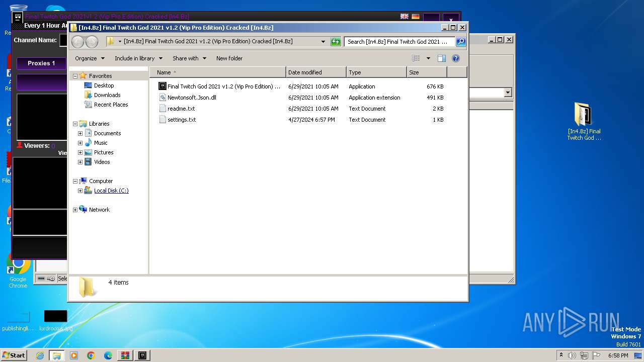
Task: Click the Explorer search input field
Action: (399, 42)
